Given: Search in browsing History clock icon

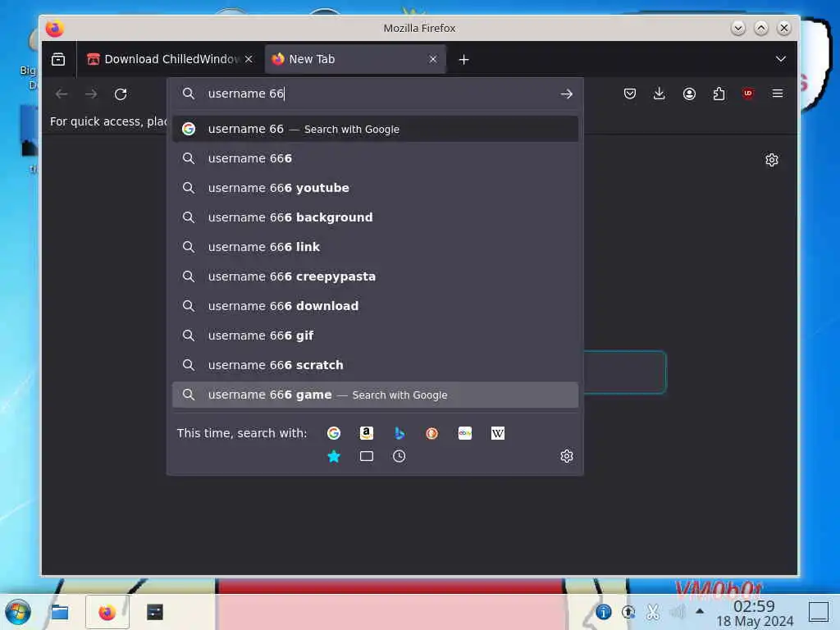Looking at the screenshot, I should [399, 456].
